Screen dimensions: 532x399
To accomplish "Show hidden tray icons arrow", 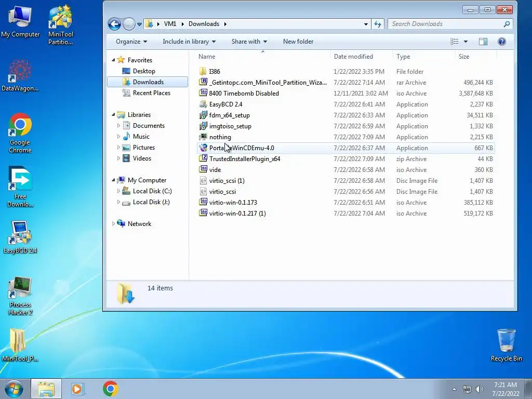I will pos(454,389).
